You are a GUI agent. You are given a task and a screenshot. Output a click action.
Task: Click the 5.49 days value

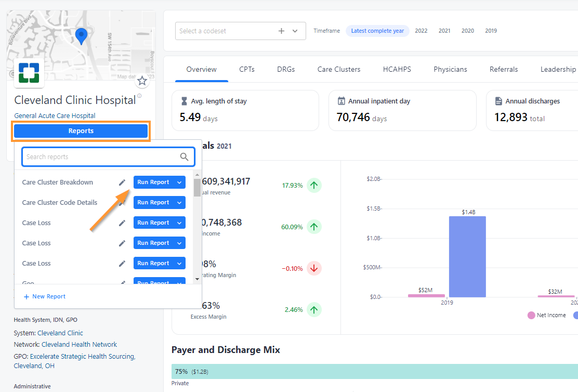coord(199,117)
